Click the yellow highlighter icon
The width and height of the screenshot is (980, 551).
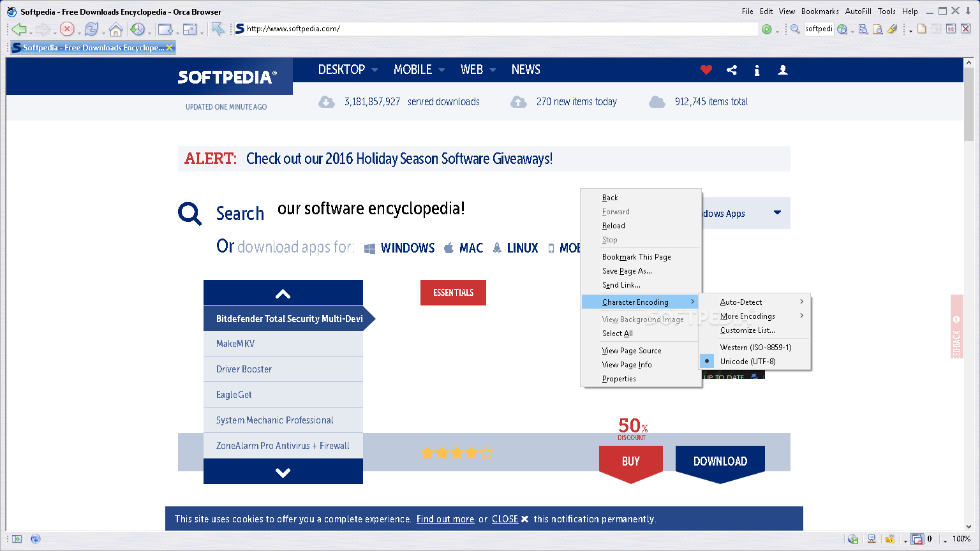click(x=893, y=29)
